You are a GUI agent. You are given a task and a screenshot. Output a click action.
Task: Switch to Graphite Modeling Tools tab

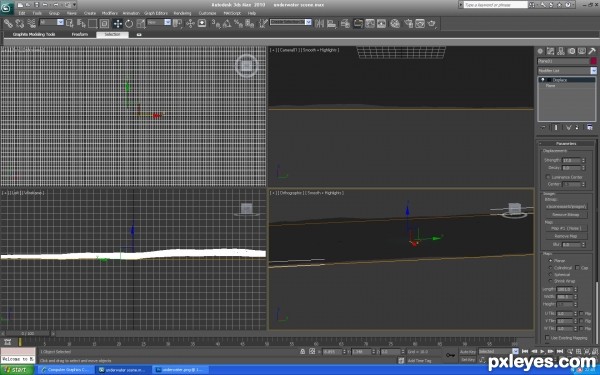(34, 34)
